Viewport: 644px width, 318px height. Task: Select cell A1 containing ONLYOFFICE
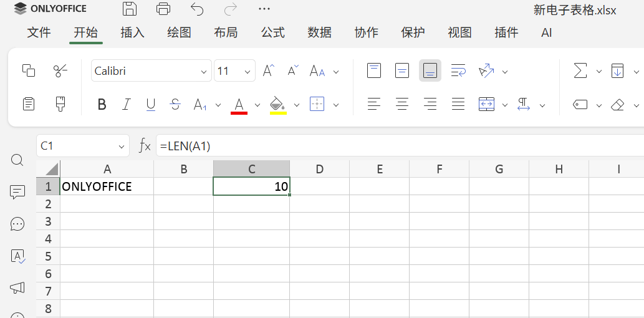[x=107, y=186]
